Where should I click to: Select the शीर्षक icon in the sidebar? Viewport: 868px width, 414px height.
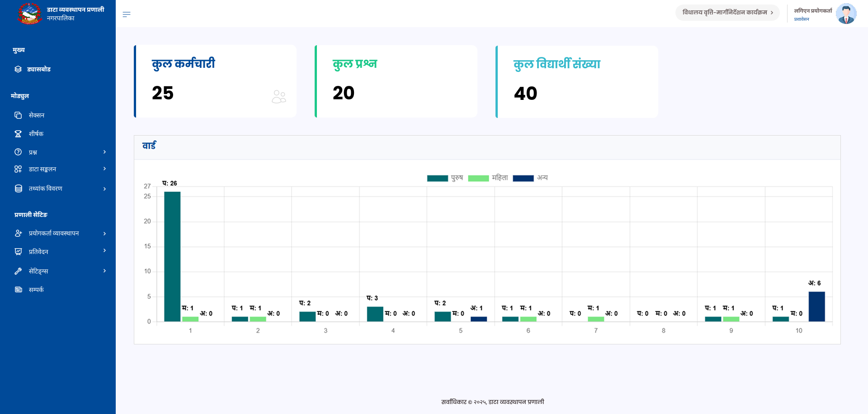click(18, 133)
